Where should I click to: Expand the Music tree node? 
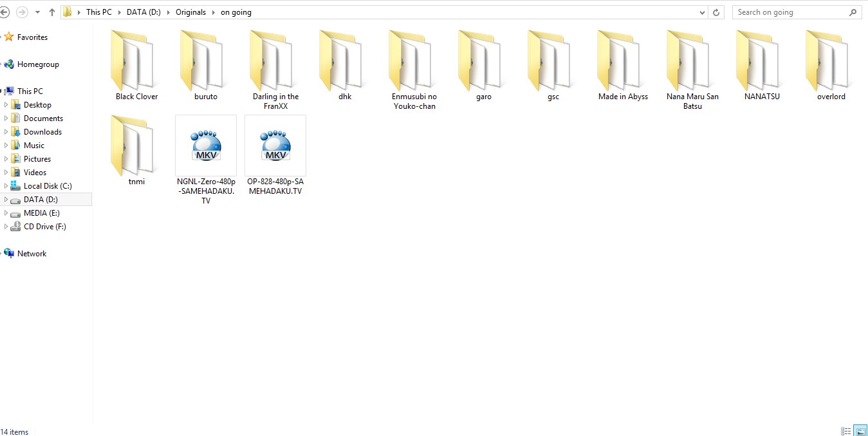tap(6, 145)
